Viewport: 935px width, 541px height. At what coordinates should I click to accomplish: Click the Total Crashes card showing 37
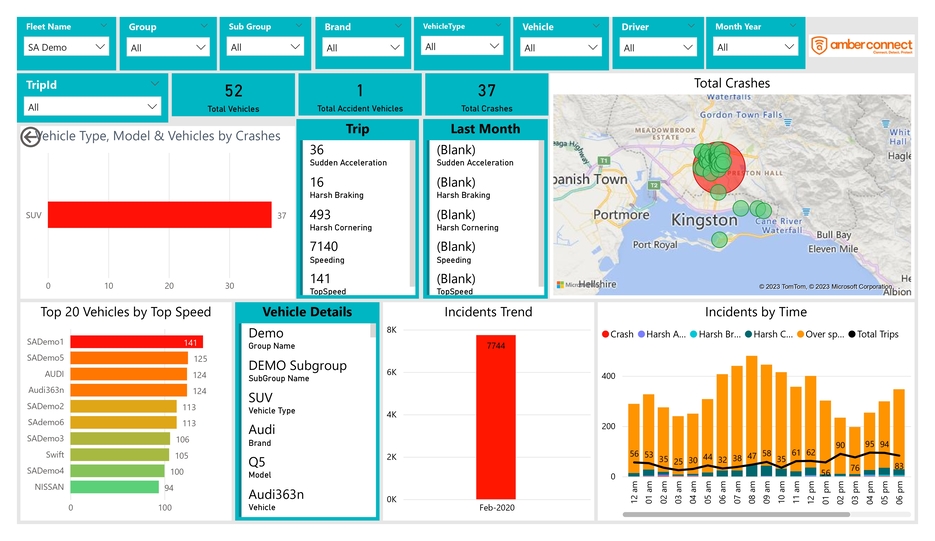click(x=486, y=97)
